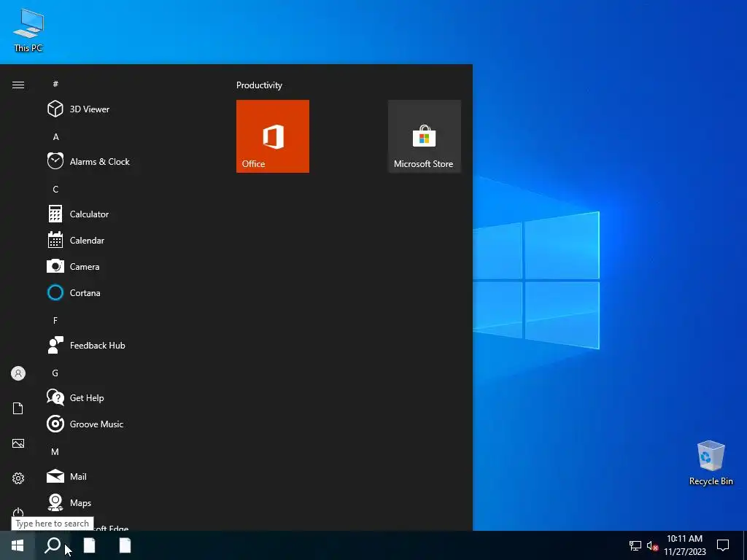Open the first document icon on the taskbar
Viewport: 747px width, 560px height.
point(90,545)
